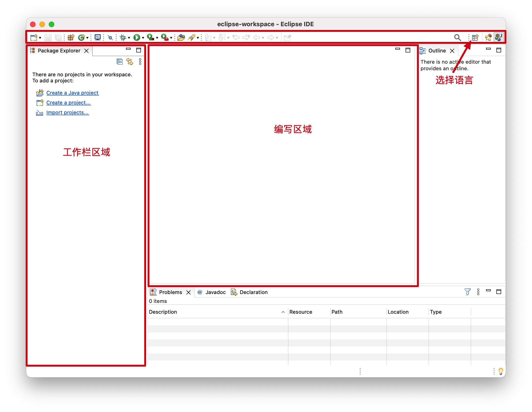
Task: Close the Outline view
Action: [x=452, y=51]
